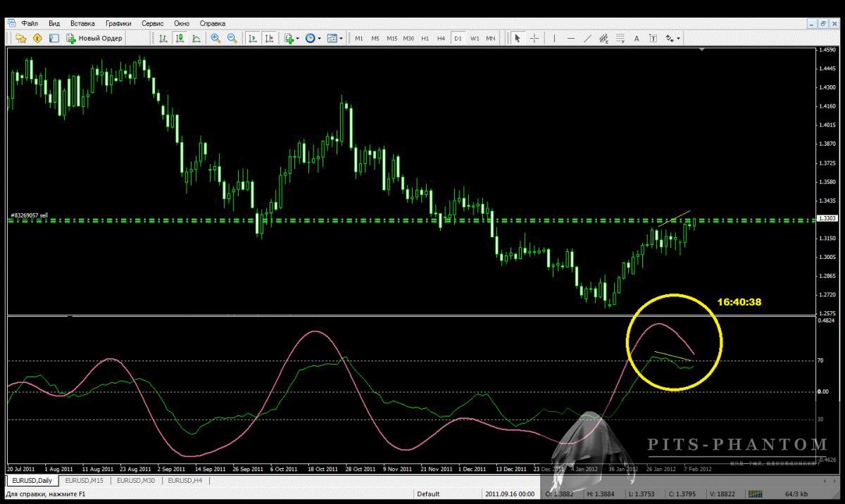Select the M15 timeframe
Viewport: 845px width, 504px height.
pyautogui.click(x=392, y=38)
